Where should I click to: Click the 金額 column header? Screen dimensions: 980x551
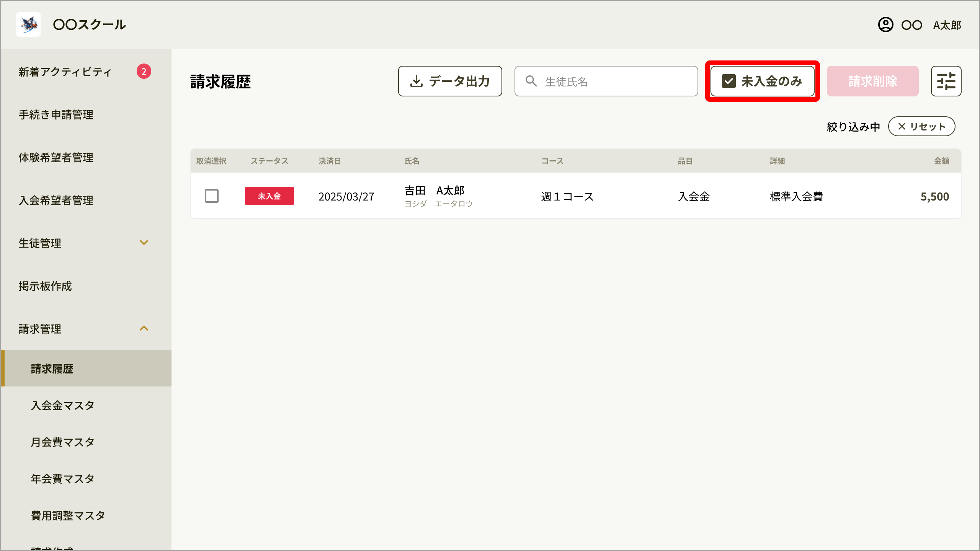click(x=942, y=161)
